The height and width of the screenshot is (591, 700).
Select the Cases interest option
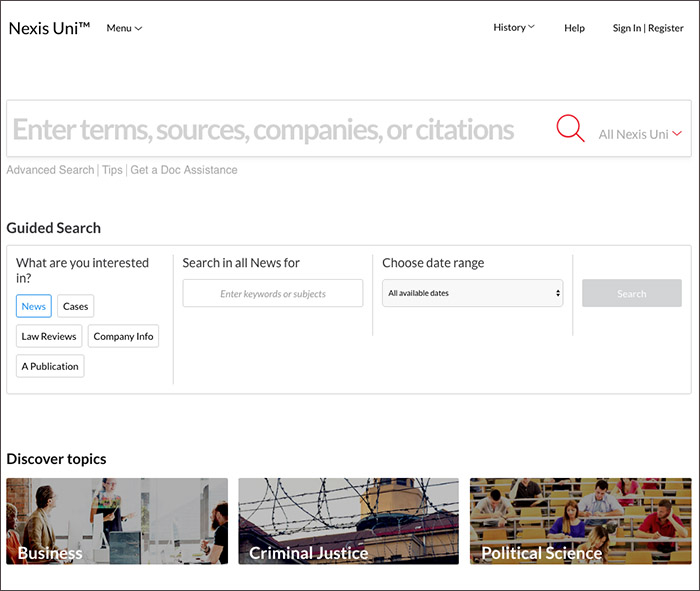click(75, 306)
